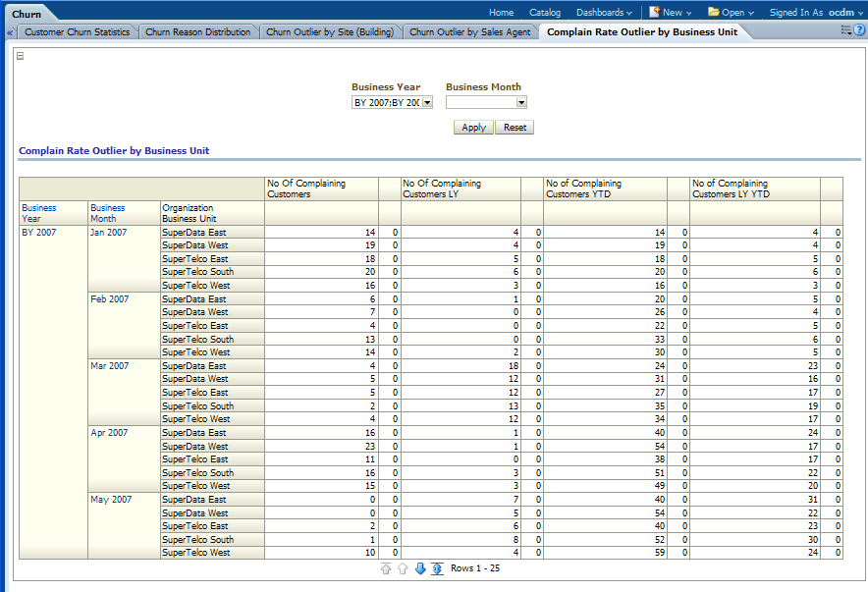This screenshot has width=868, height=592.
Task: Collapse the prompt section with minus box
Action: coord(21,56)
